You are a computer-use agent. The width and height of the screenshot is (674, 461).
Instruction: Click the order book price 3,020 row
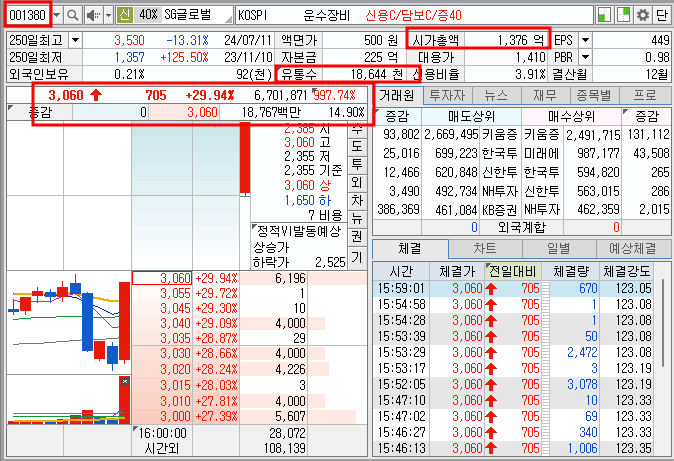pyautogui.click(x=249, y=369)
